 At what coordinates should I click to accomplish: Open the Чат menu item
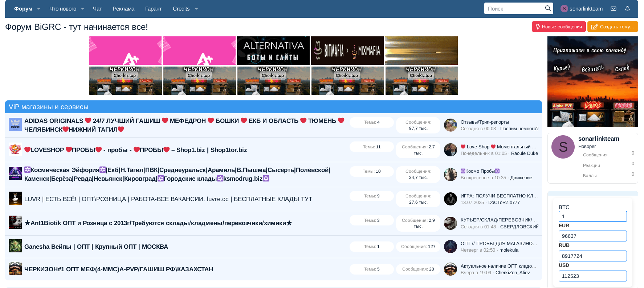point(97,9)
